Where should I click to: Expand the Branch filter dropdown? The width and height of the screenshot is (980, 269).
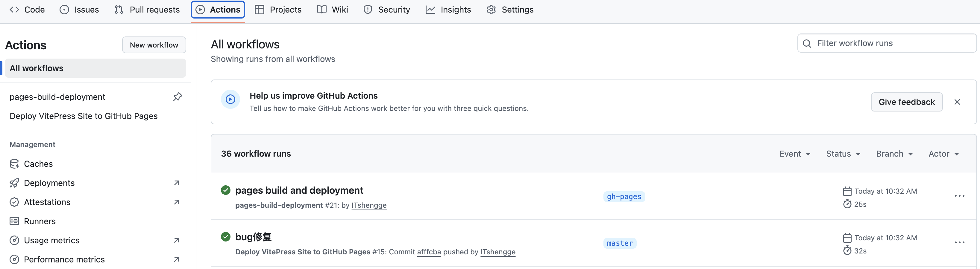pyautogui.click(x=894, y=154)
